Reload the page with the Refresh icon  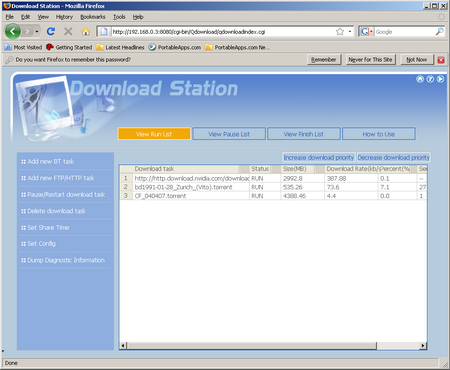[x=51, y=32]
